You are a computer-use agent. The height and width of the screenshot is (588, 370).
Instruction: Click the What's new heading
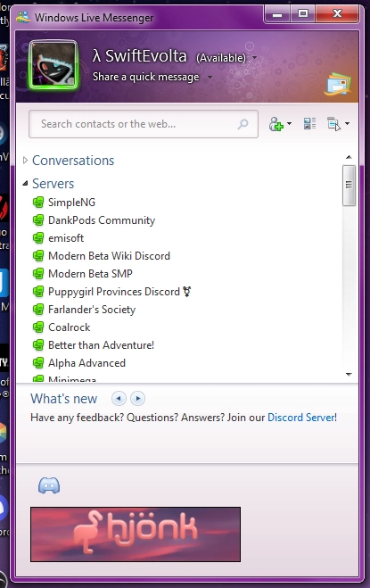[63, 399]
